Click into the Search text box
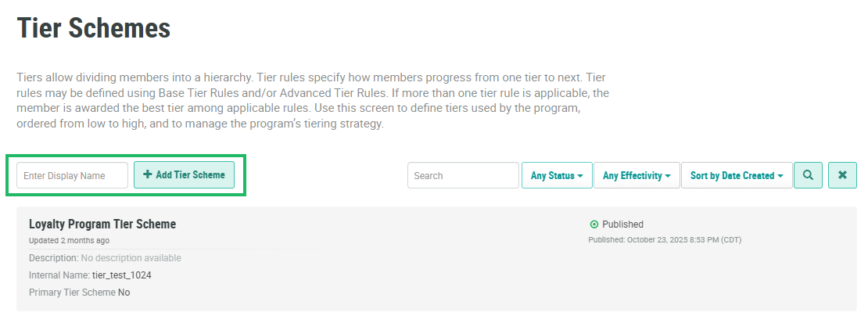Viewport: 868px width, 316px height. pos(463,175)
